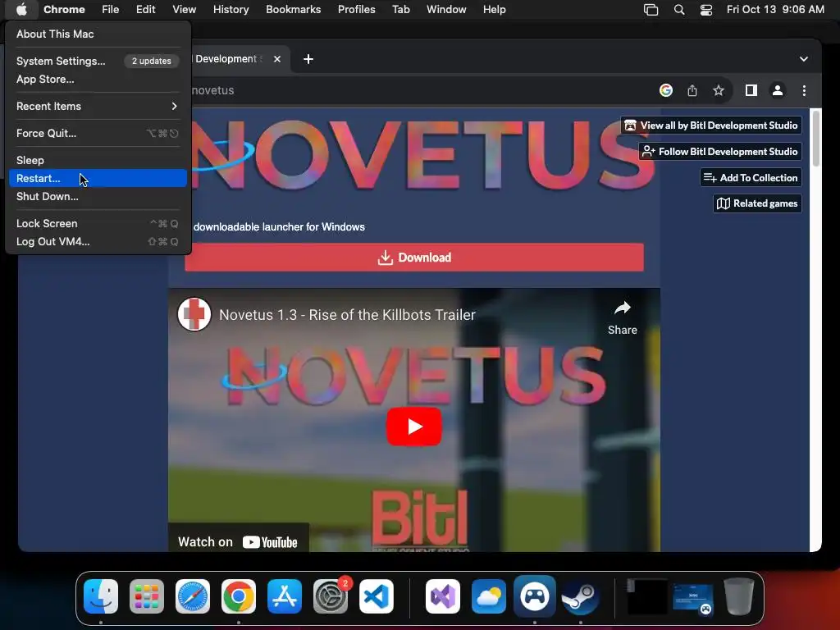The image size is (840, 630).
Task: Click the Google icon in address bar
Action: tap(666, 90)
